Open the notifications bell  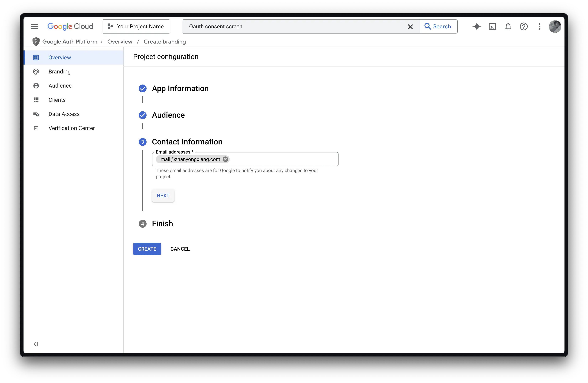[508, 26]
